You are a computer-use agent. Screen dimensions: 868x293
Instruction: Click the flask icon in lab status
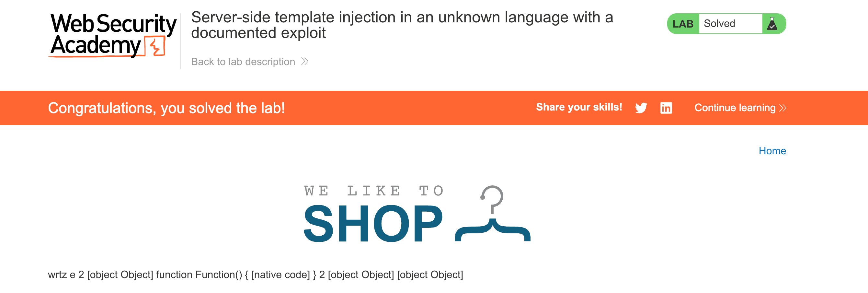coord(772,24)
